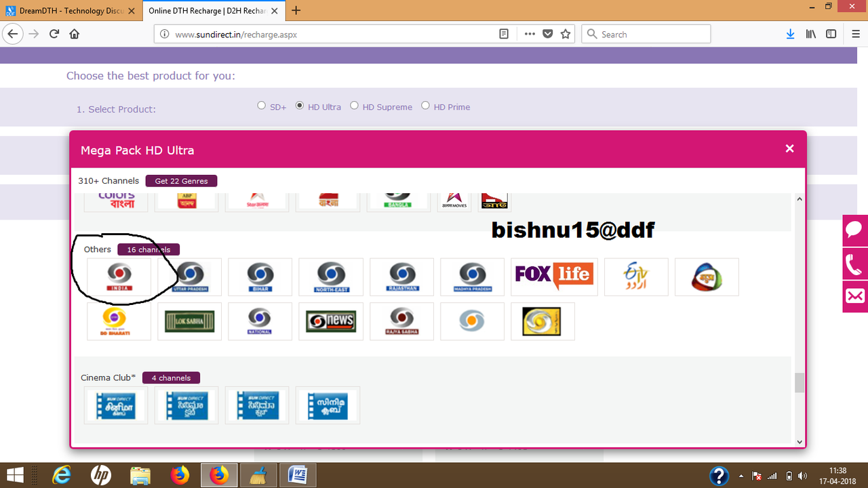The image size is (868, 488).
Task: Click the FOX Life channel logo
Action: pos(554,277)
